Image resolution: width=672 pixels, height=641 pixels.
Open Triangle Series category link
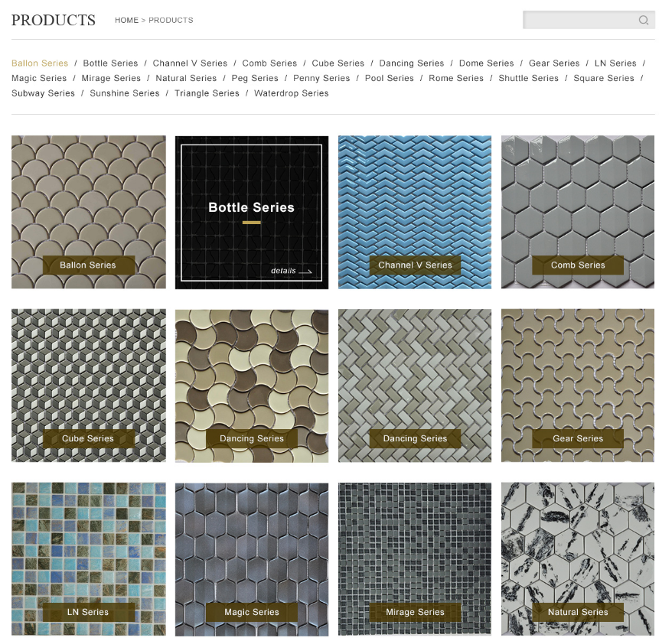[207, 93]
